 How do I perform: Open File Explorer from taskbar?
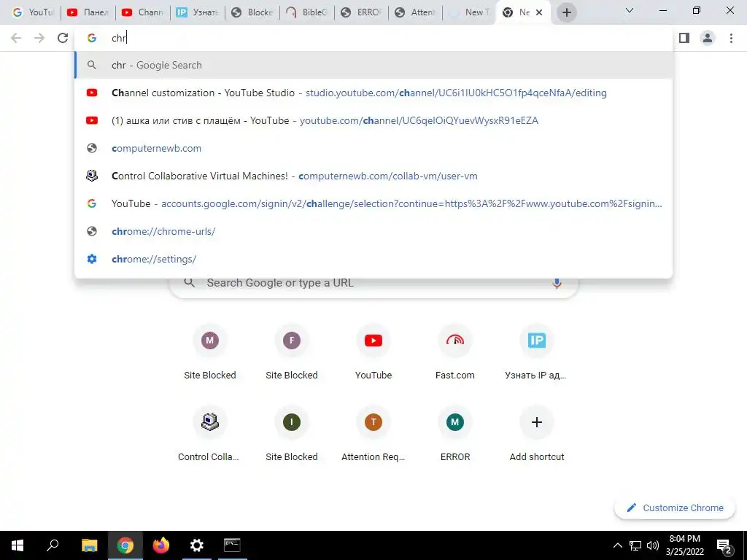(x=89, y=545)
